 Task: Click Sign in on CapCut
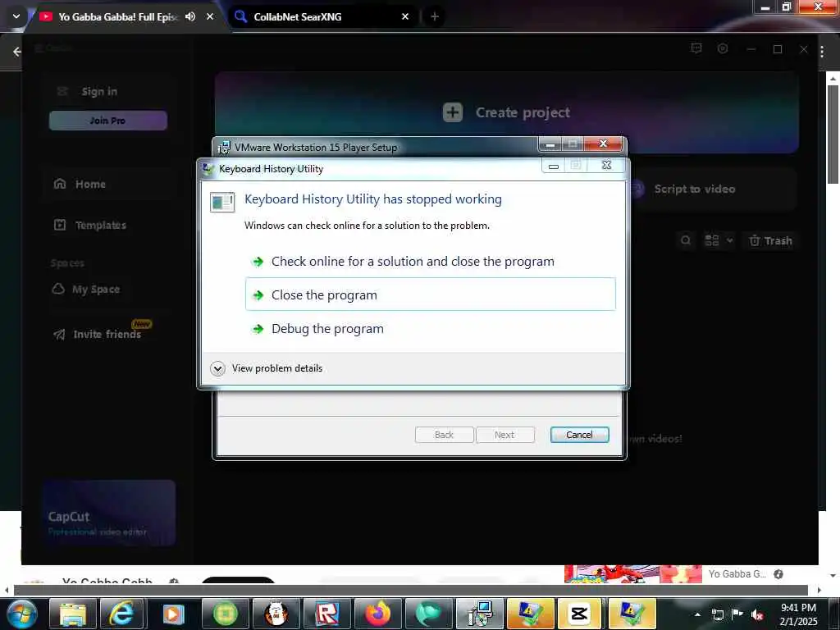coord(99,92)
